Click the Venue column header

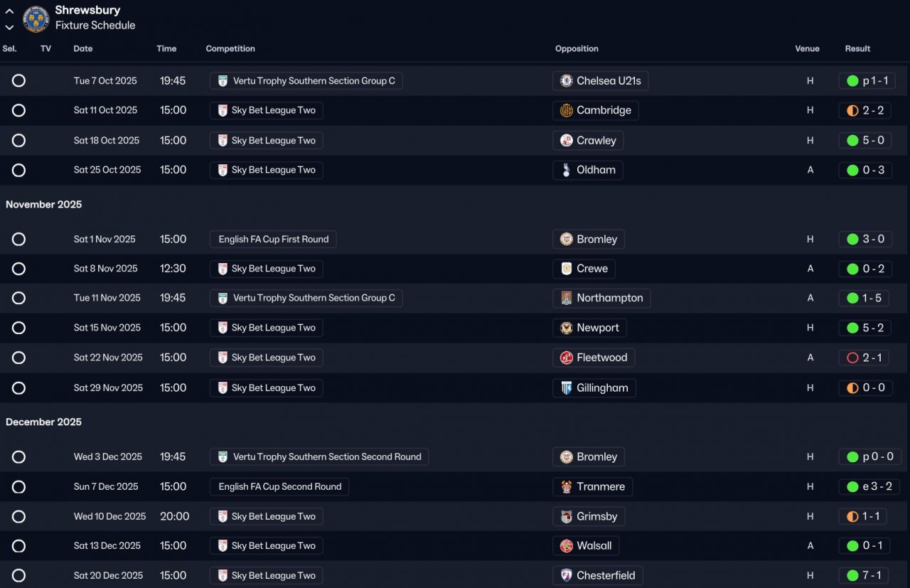click(807, 49)
